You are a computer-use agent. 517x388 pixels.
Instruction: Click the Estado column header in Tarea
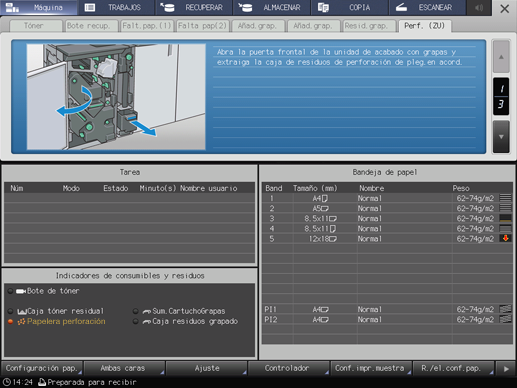tap(116, 188)
